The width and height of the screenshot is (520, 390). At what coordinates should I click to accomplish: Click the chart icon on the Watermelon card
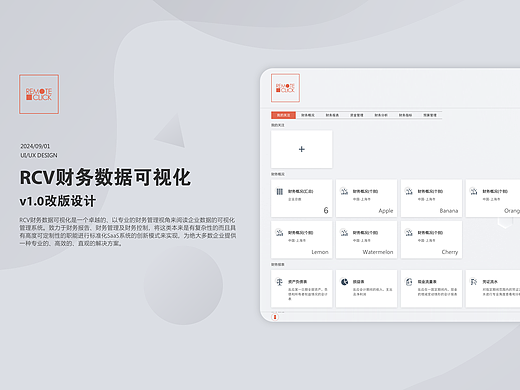pyautogui.click(x=344, y=233)
